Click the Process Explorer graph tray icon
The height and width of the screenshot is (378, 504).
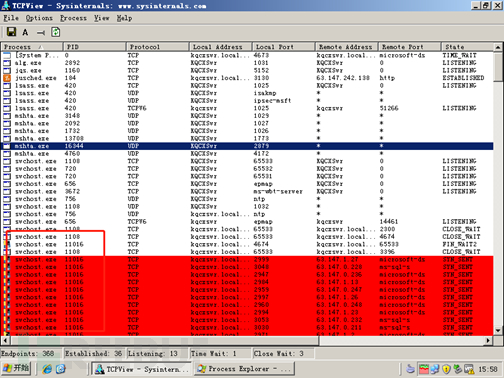[x=424, y=369]
